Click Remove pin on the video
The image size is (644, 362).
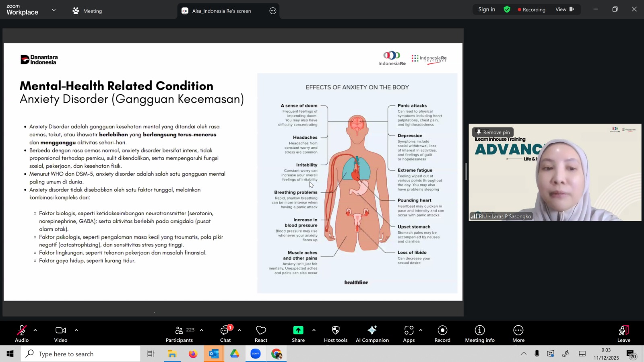click(493, 132)
